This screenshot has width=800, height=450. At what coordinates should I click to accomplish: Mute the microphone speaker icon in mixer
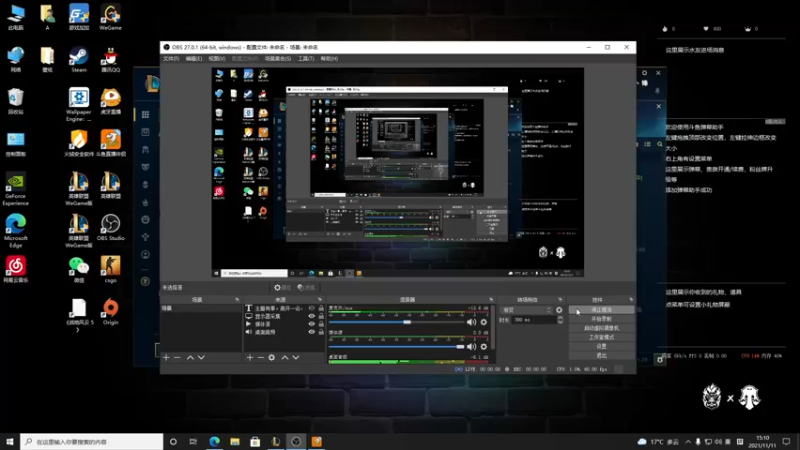(x=471, y=322)
